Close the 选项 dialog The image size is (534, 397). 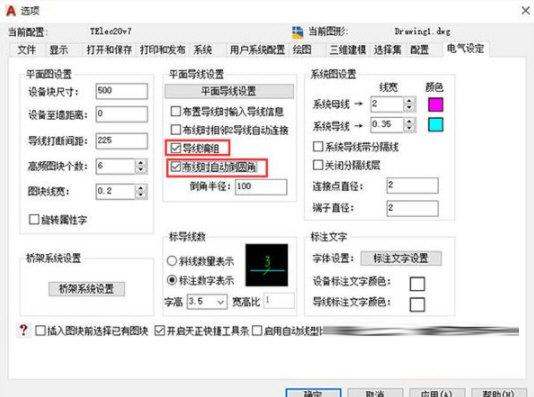click(525, 11)
